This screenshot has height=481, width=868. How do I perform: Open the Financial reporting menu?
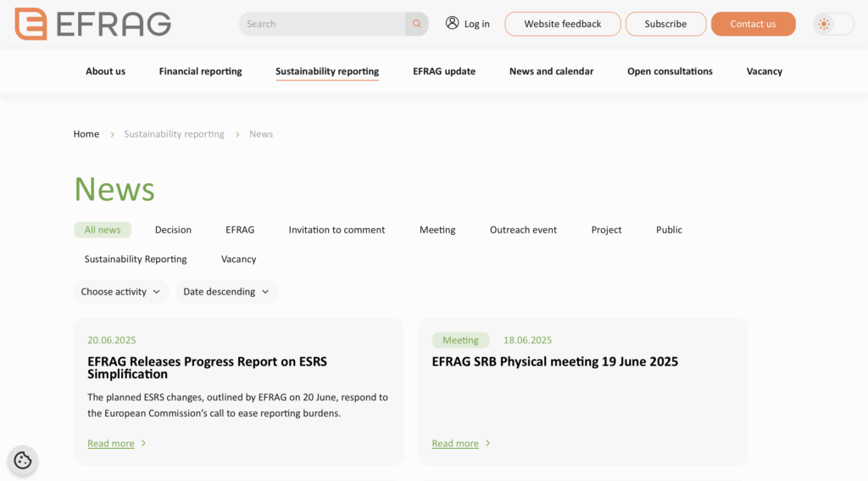[200, 71]
